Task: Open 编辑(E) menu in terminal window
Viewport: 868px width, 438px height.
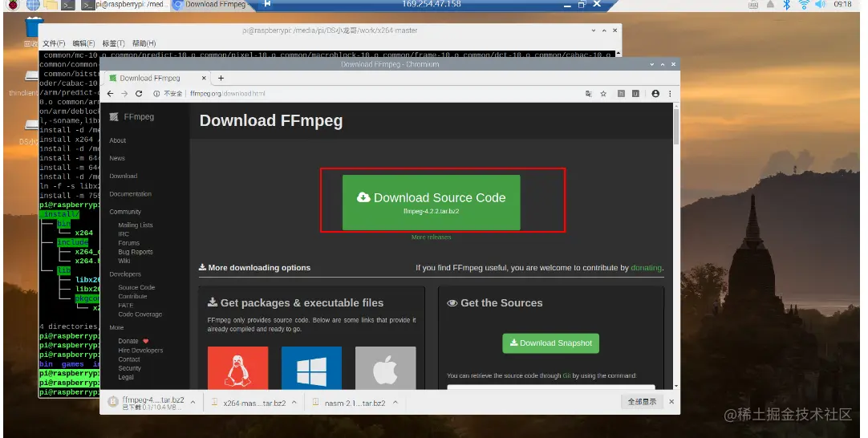Action: [x=83, y=43]
